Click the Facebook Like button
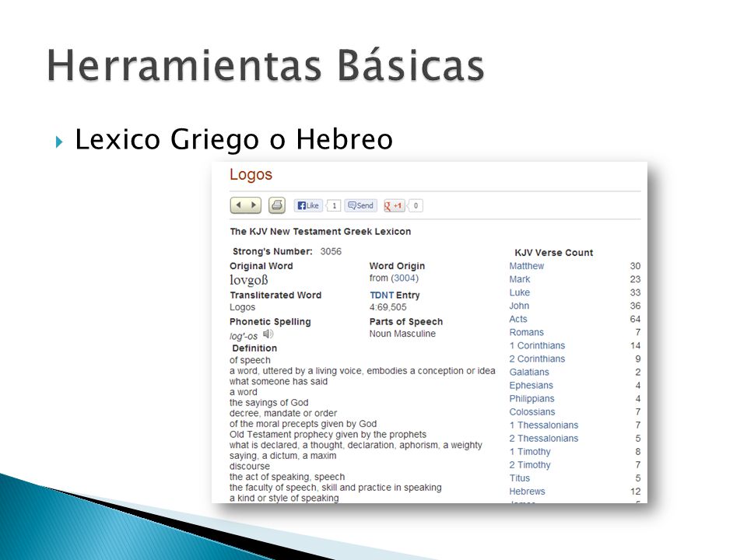This screenshot has width=747, height=560. pos(308,205)
